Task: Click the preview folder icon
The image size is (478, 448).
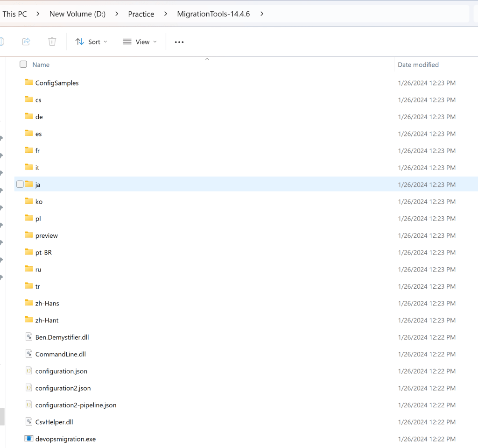Action: click(29, 235)
